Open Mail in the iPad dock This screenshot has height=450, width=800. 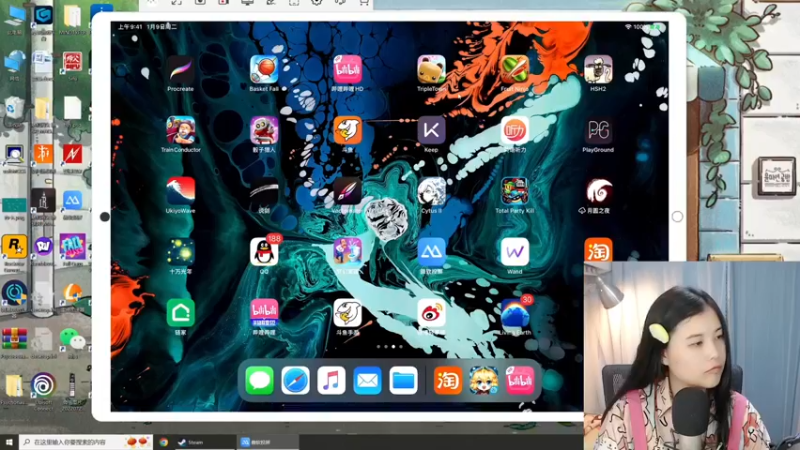(367, 381)
